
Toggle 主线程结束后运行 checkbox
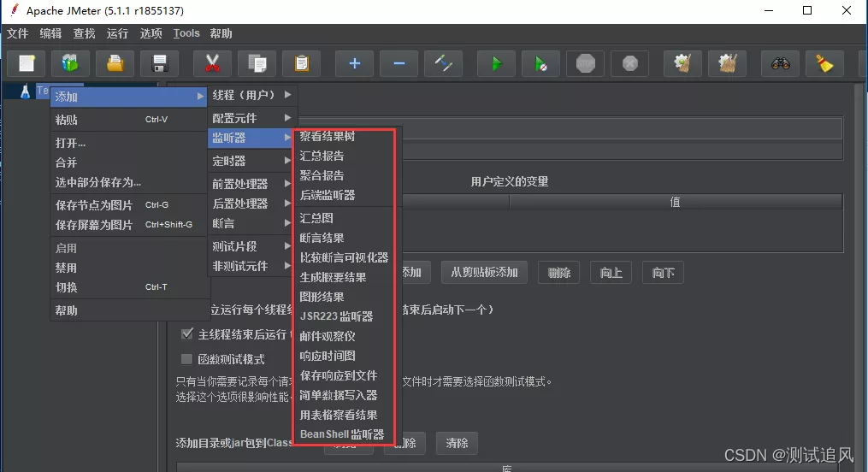pyautogui.click(x=187, y=333)
